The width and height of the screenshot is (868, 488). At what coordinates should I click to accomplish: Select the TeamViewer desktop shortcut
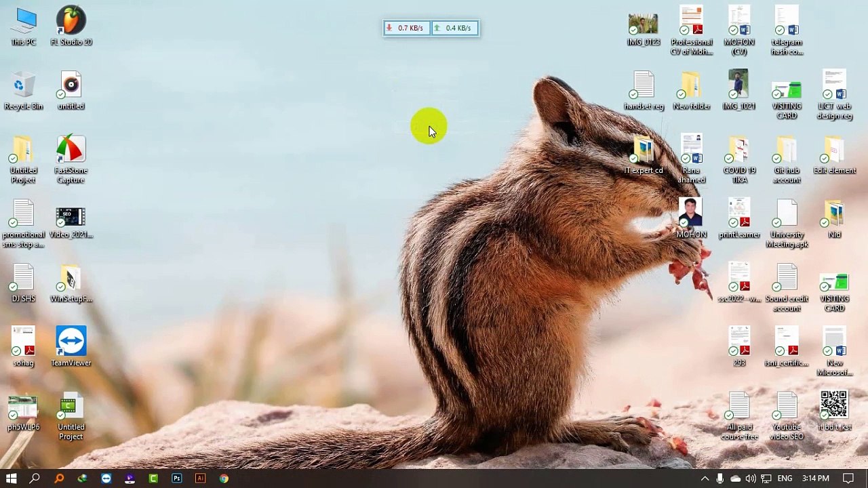click(71, 347)
